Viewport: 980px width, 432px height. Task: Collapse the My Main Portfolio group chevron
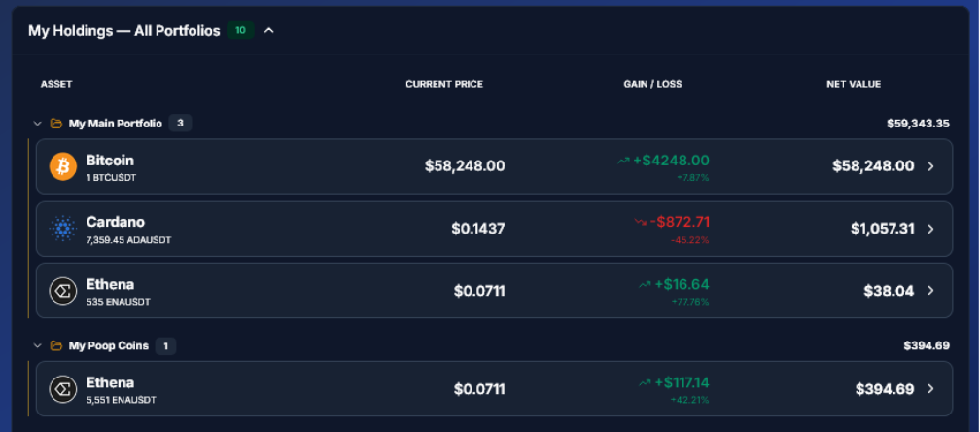(x=38, y=124)
